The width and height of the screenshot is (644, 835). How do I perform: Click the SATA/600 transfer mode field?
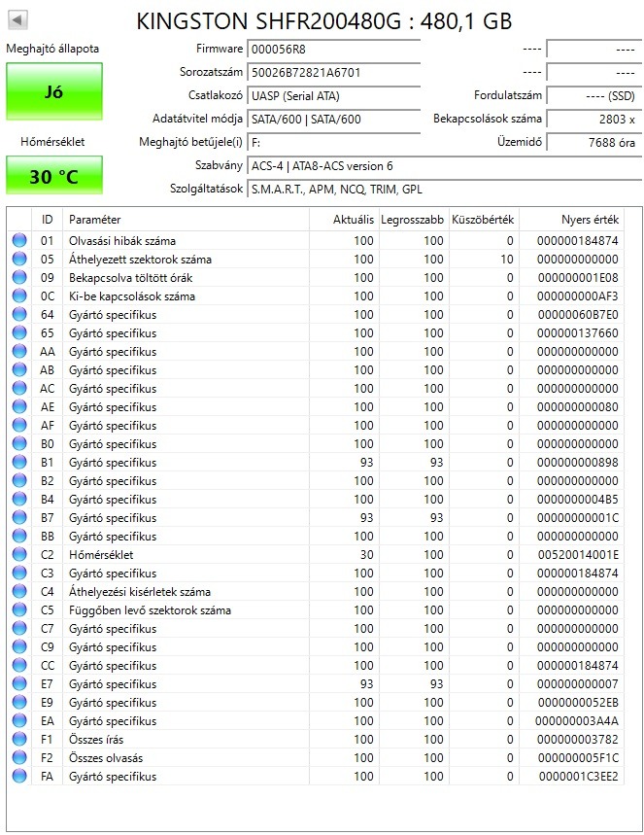(334, 120)
